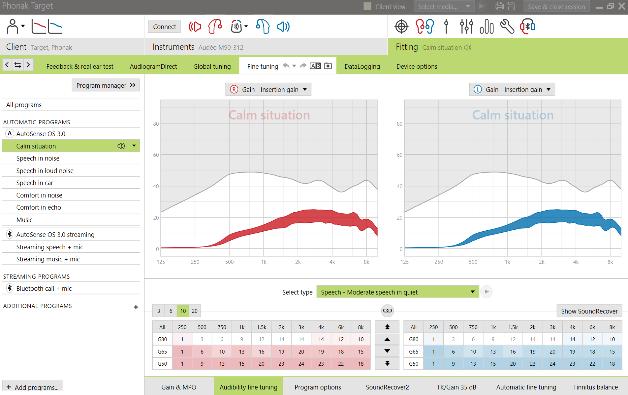628x395 pixels.
Task: Open the audiogram curves icon
Action: point(47,27)
